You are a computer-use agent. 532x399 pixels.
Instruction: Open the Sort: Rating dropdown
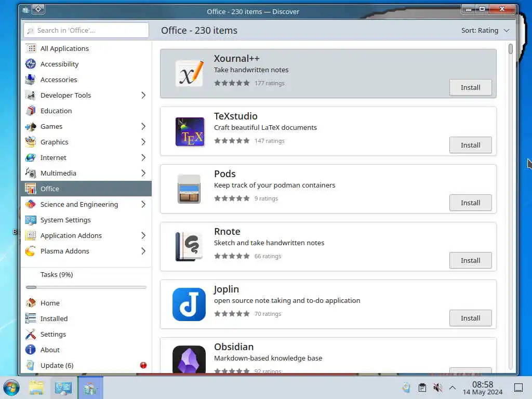[x=485, y=31]
